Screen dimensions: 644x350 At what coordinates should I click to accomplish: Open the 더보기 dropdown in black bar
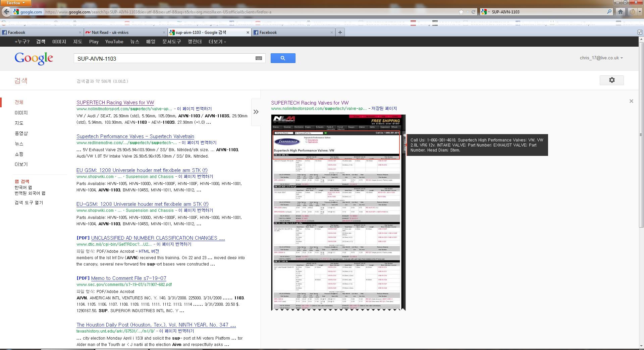coord(217,42)
